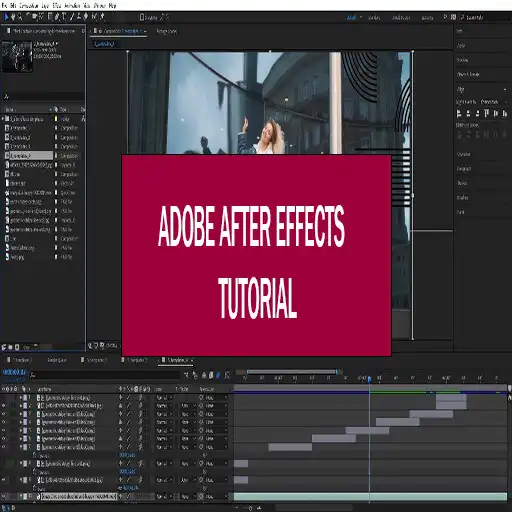Viewport: 512px width, 512px height.
Task: Click the Align Top icon
Action: pyautogui.click(x=487, y=114)
